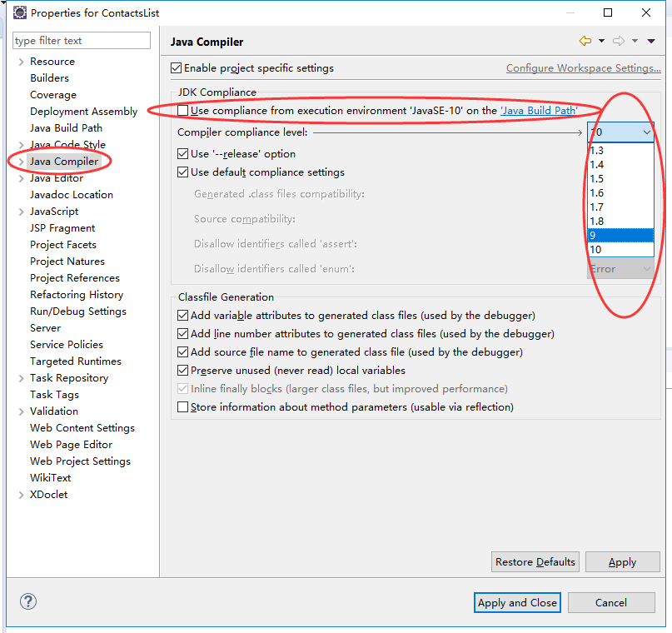
Task: Select 1.3 in compliance level list
Action: coord(620,151)
